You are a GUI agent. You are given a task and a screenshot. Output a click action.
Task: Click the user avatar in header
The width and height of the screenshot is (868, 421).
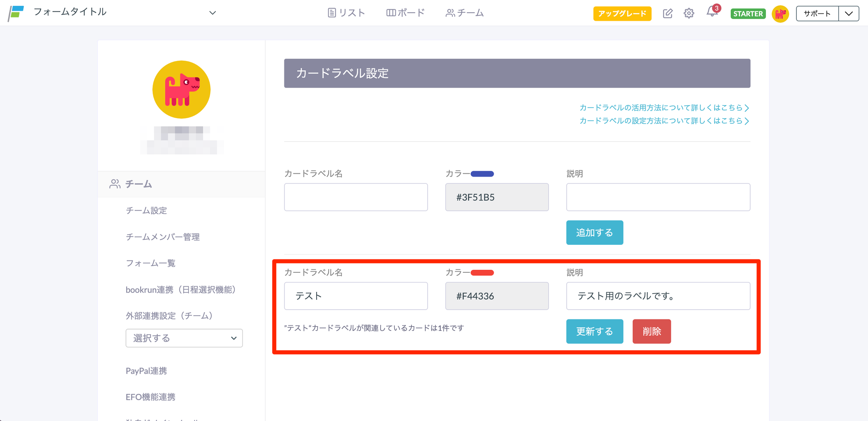click(x=780, y=14)
